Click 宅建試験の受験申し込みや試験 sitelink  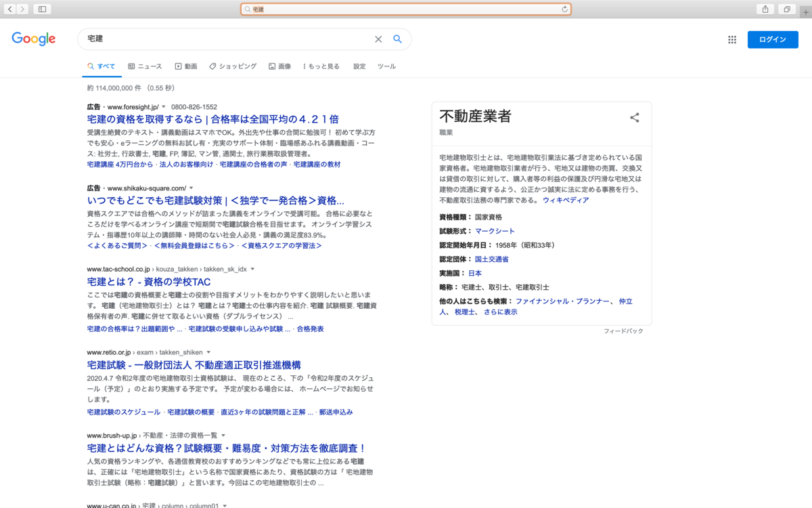point(240,329)
